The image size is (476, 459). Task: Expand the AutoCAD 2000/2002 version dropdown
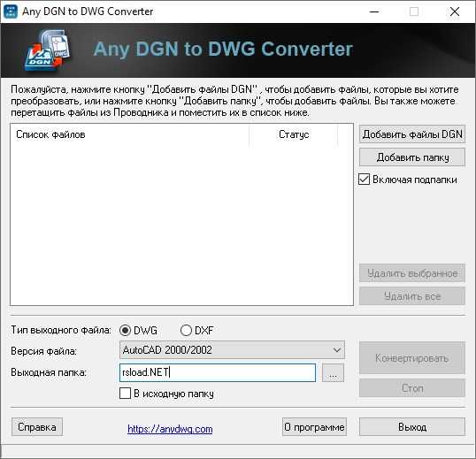232,350
